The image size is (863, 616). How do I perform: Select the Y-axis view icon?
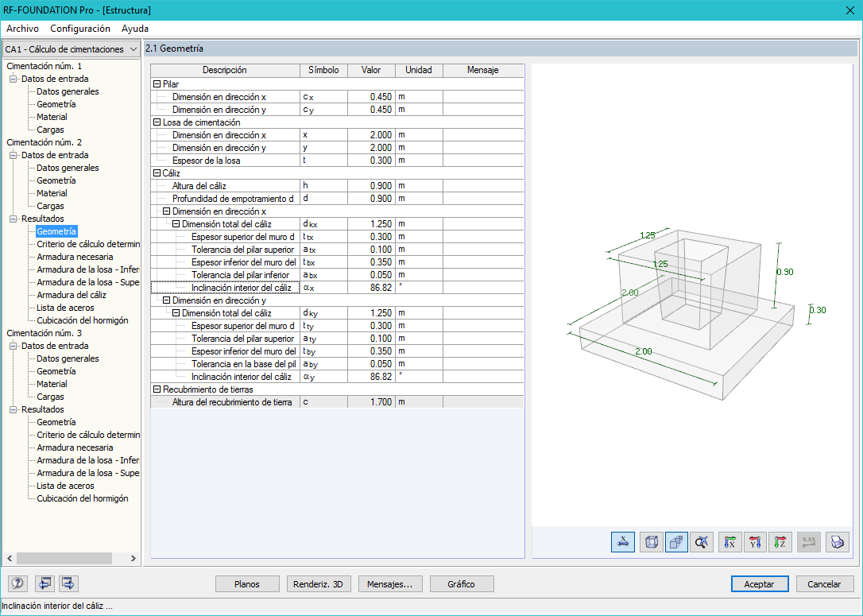click(x=756, y=542)
